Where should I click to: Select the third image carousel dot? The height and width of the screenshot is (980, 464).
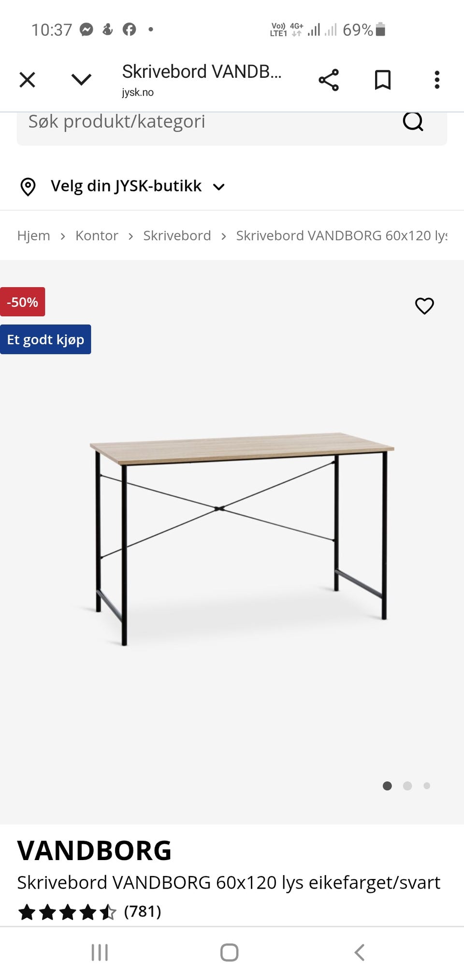point(427,786)
